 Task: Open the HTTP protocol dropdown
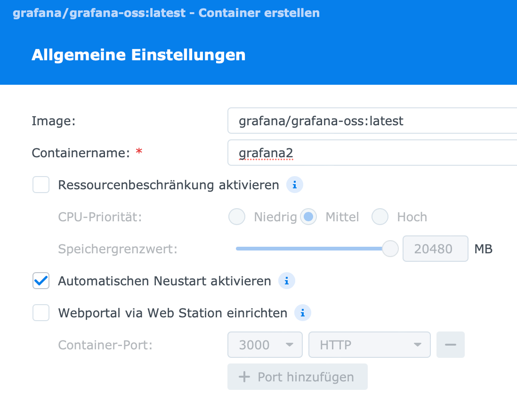[x=370, y=345]
